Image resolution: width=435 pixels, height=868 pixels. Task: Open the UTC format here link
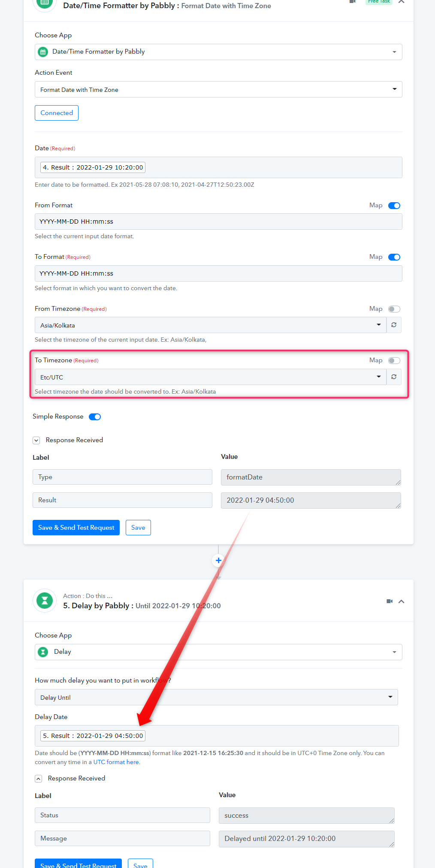tap(116, 762)
